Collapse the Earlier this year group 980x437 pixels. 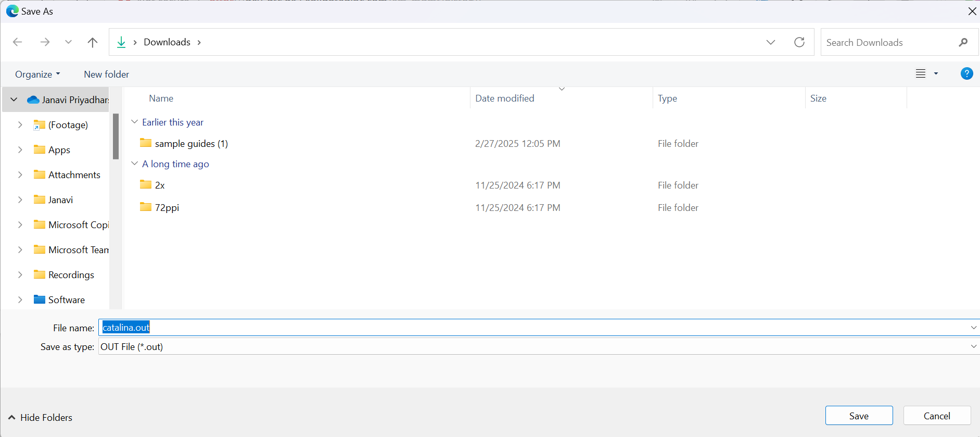(x=134, y=122)
